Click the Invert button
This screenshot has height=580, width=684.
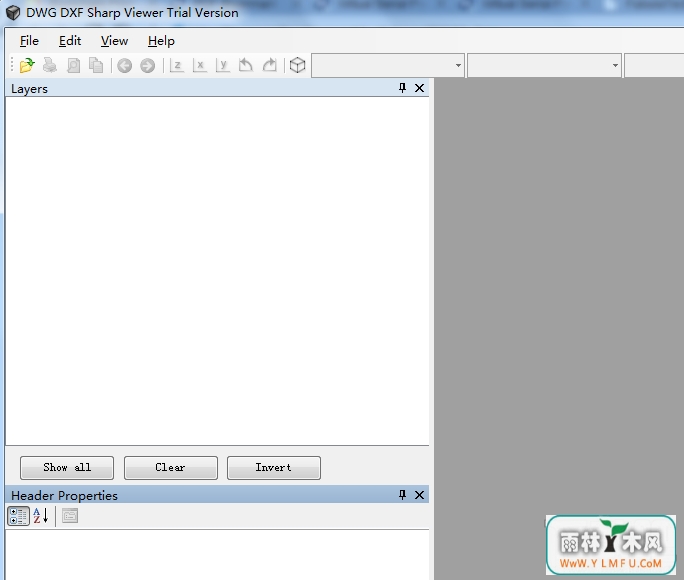click(x=274, y=468)
